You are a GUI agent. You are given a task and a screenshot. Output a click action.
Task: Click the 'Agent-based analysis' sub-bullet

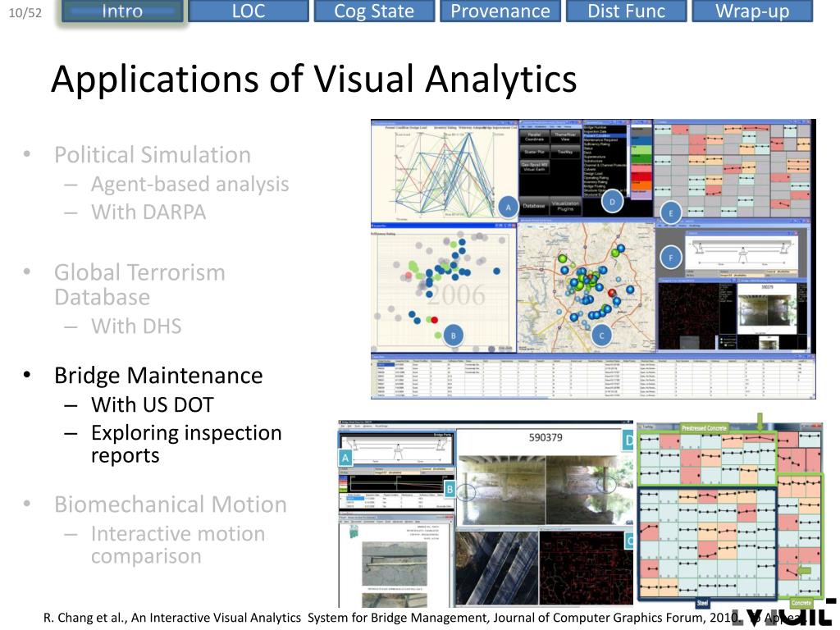coord(190,184)
